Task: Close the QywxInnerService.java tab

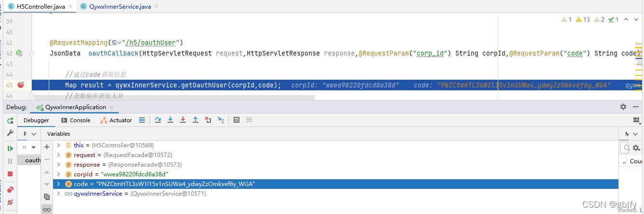Action: [x=156, y=7]
